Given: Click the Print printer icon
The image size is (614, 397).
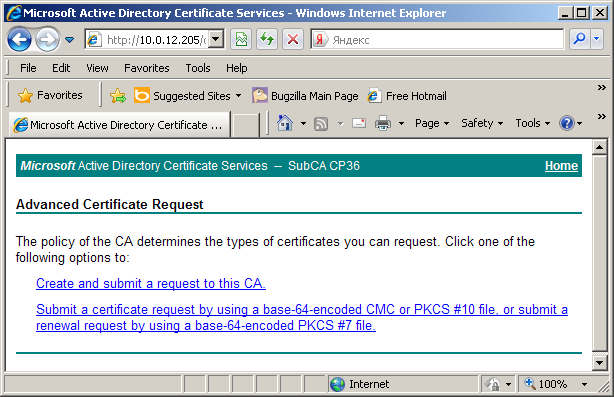Looking at the screenshot, I should coord(383,124).
